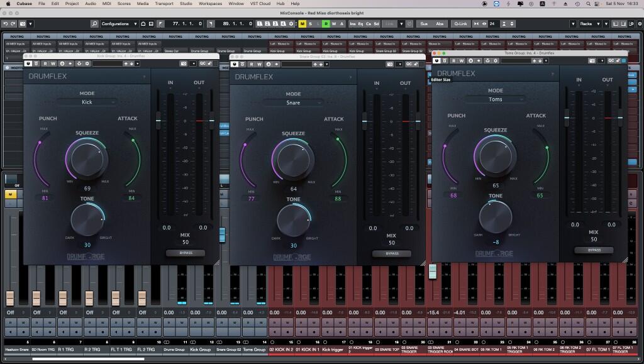The height and width of the screenshot is (364, 644).
Task: Select marker button 1 in toolbar
Action: pos(260,24)
